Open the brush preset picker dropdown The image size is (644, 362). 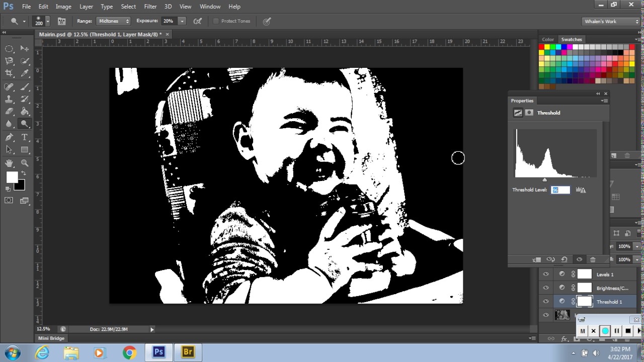tap(48, 21)
